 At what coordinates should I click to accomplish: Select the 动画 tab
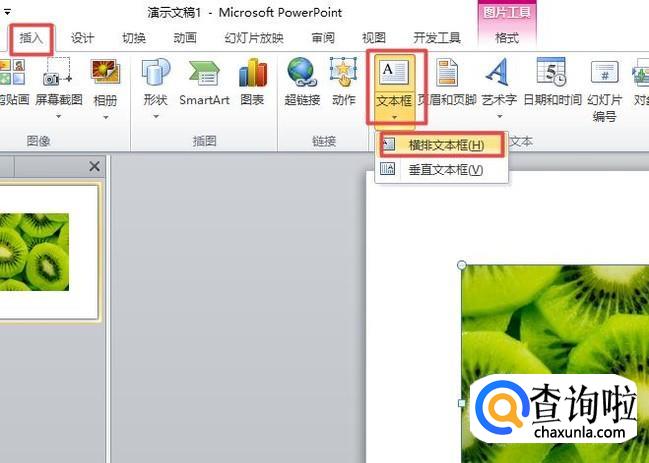(185, 38)
